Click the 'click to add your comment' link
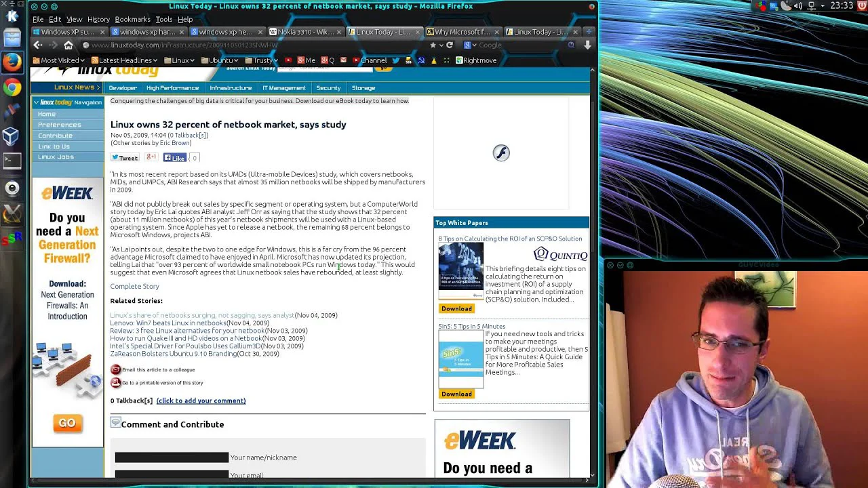The width and height of the screenshot is (868, 488). [x=201, y=401]
